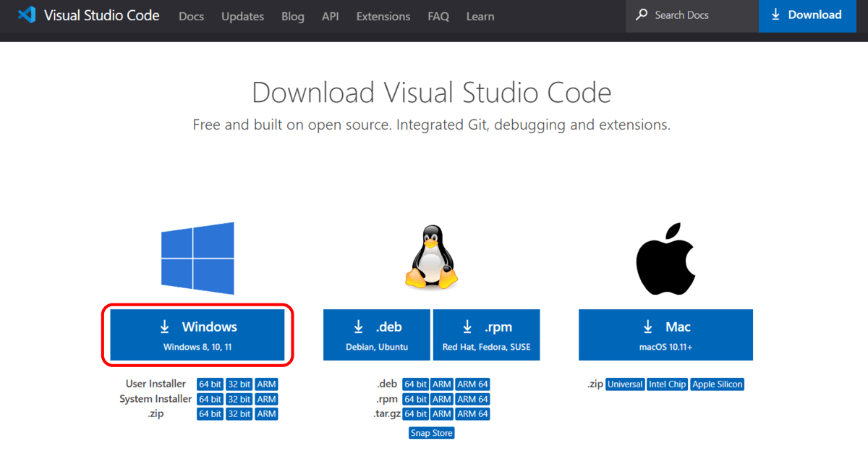Pick .tar.gz 64 bit link
The width and height of the screenshot is (868, 475).
point(415,414)
